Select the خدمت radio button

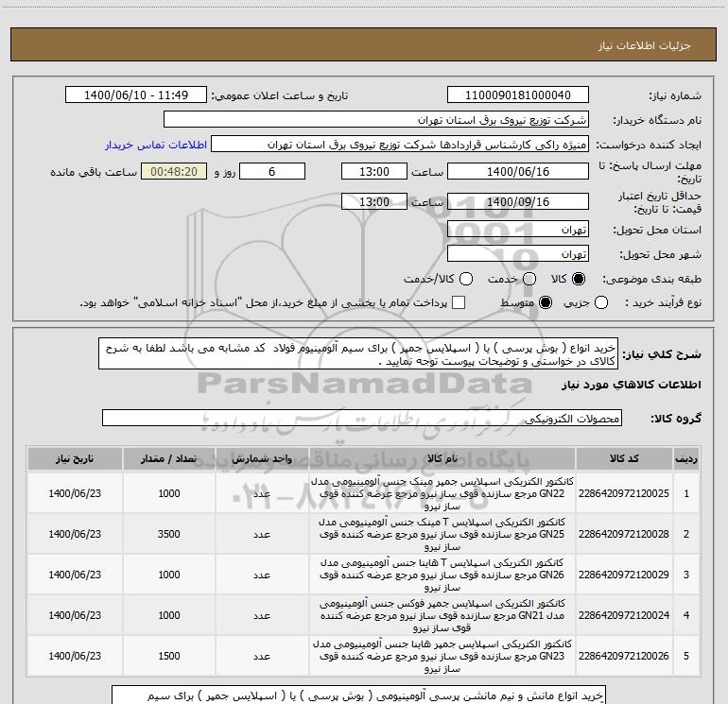[x=529, y=279]
